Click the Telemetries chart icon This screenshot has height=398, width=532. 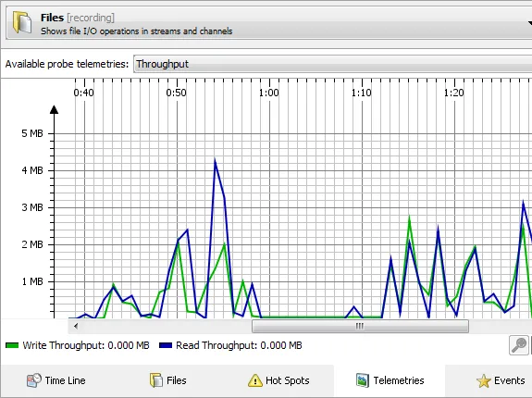(x=363, y=380)
